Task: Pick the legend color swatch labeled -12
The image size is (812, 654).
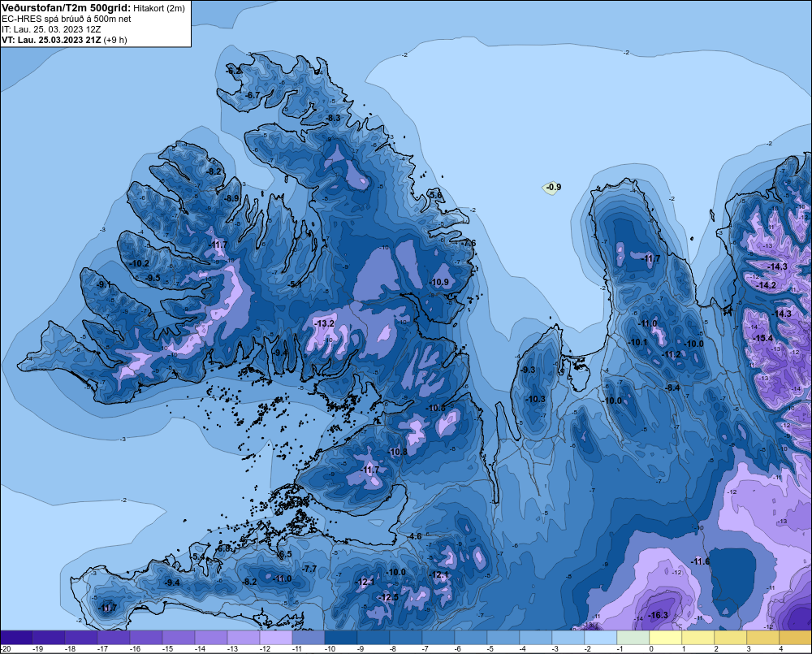Action: tap(276, 637)
